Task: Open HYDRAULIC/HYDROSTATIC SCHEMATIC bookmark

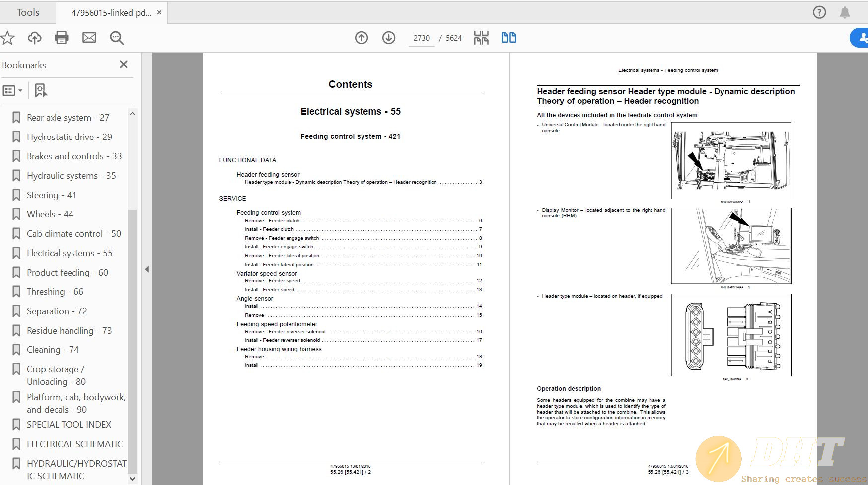Action: [76, 470]
